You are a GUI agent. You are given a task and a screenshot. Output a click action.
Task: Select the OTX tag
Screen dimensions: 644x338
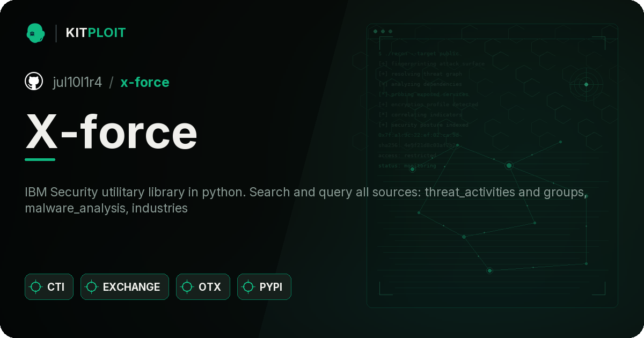pos(203,287)
